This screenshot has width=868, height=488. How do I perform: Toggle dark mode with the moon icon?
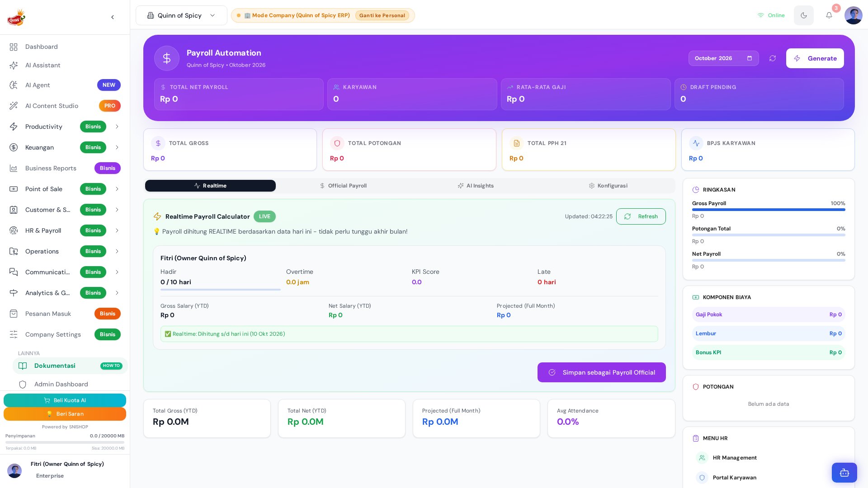(x=804, y=15)
